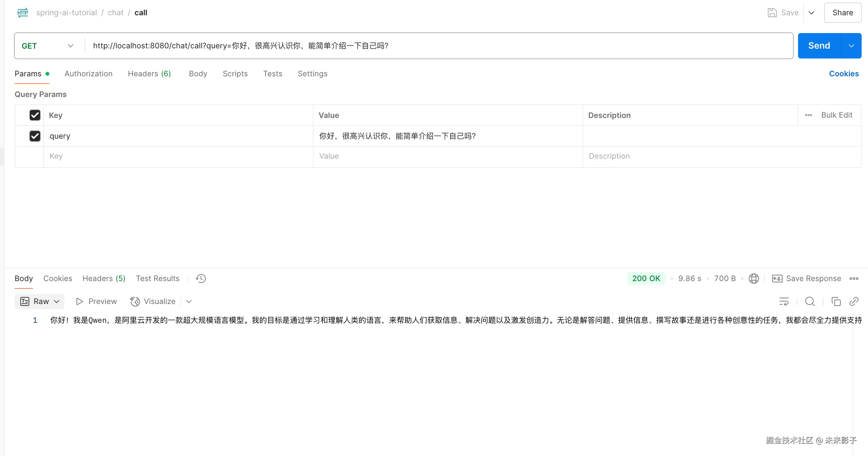Viewport: 868px width, 456px height.
Task: Expand the Save options chevron
Action: pos(811,13)
